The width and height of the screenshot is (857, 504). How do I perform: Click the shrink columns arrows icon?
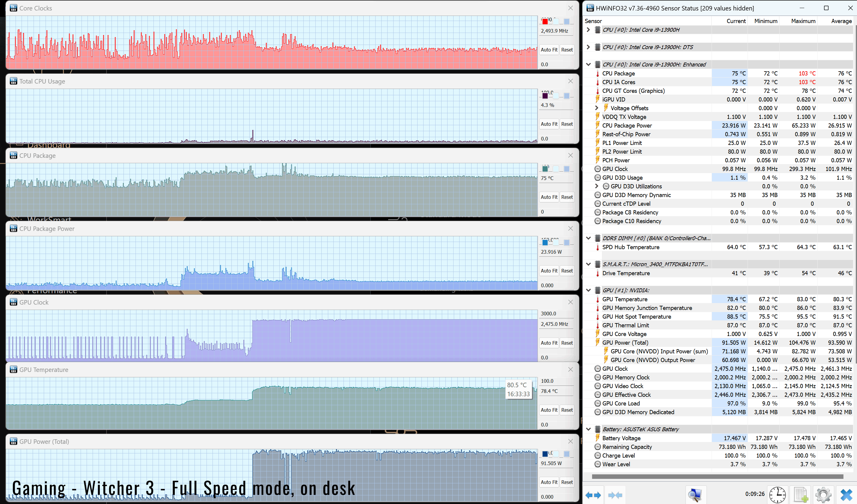coord(615,495)
